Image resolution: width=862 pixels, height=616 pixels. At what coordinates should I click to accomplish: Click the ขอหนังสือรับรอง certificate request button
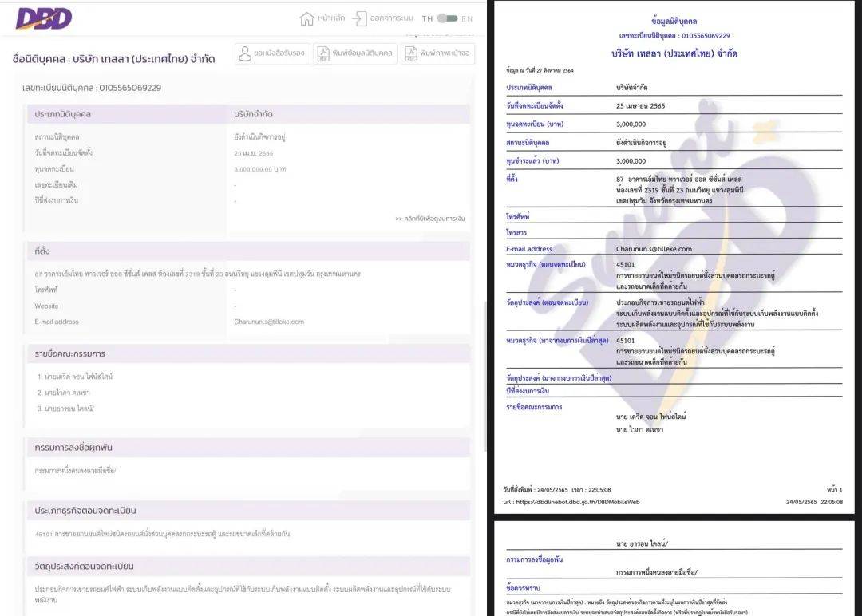coord(272,53)
